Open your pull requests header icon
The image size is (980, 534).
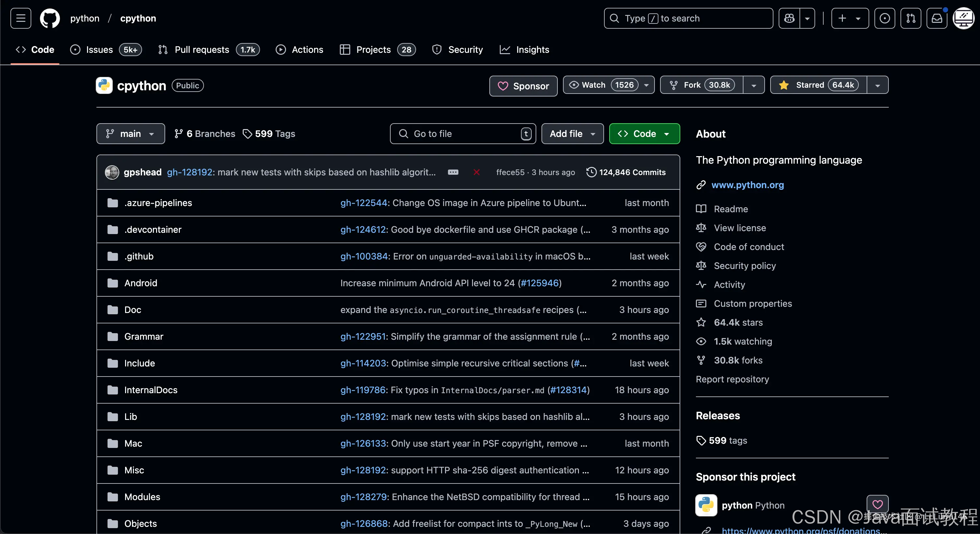click(x=911, y=18)
